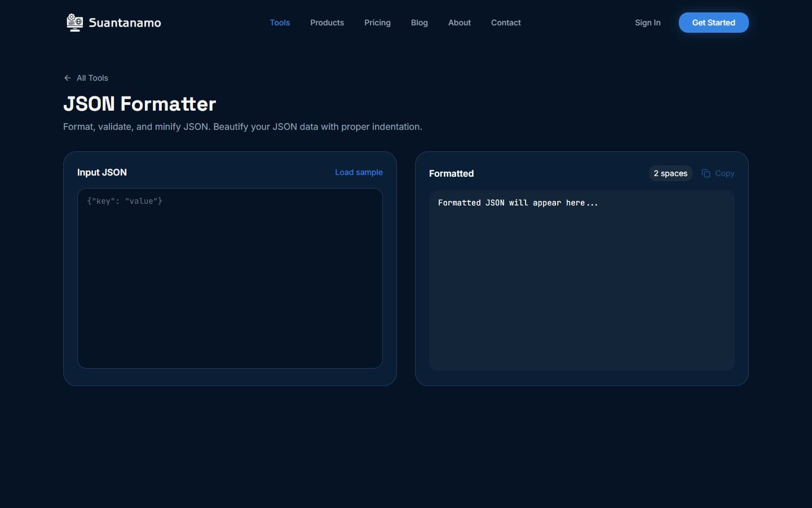
Task: Visit the About page
Action: click(x=459, y=23)
